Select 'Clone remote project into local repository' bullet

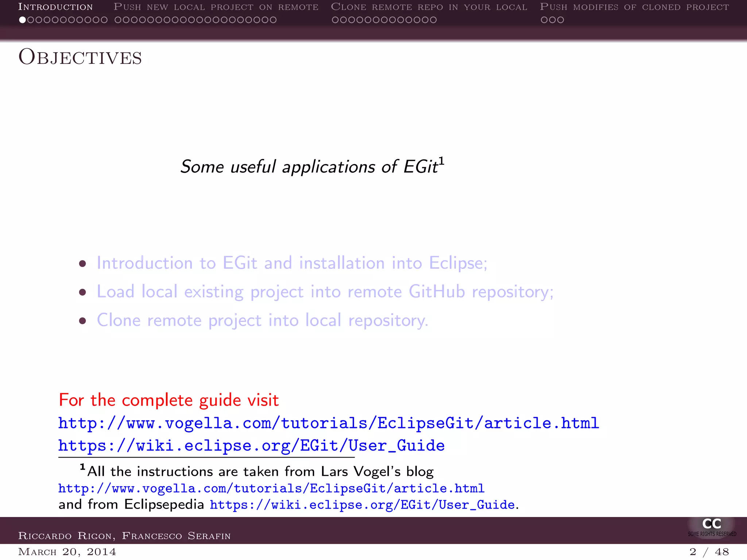[262, 320]
